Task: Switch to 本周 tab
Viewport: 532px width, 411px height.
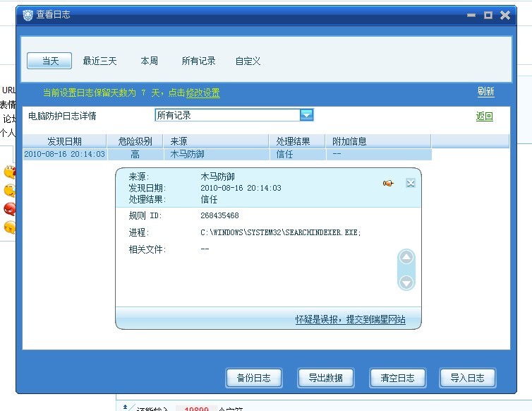Action: coord(150,61)
